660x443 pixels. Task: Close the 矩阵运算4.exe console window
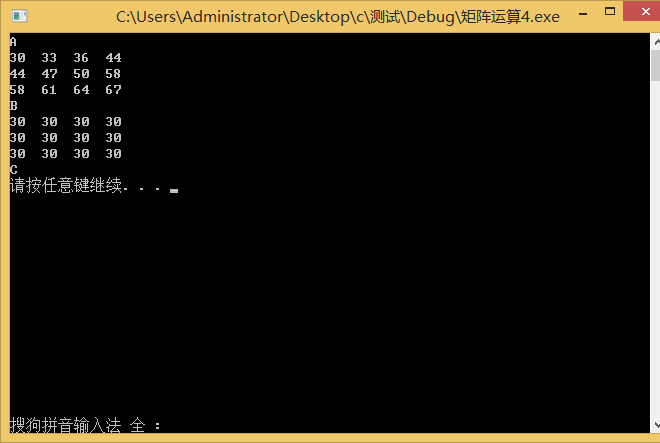pyautogui.click(x=642, y=11)
